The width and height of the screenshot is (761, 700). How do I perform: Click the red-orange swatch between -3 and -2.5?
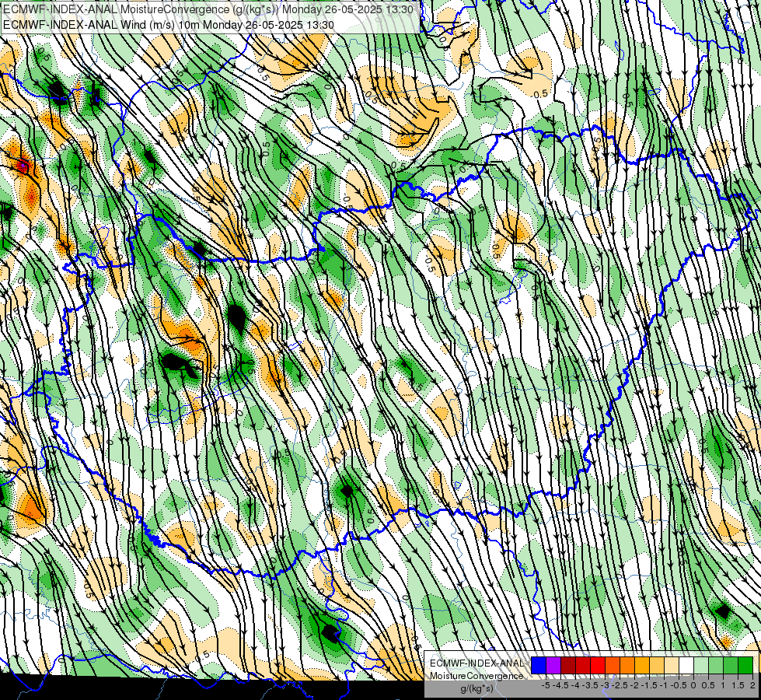point(613,665)
